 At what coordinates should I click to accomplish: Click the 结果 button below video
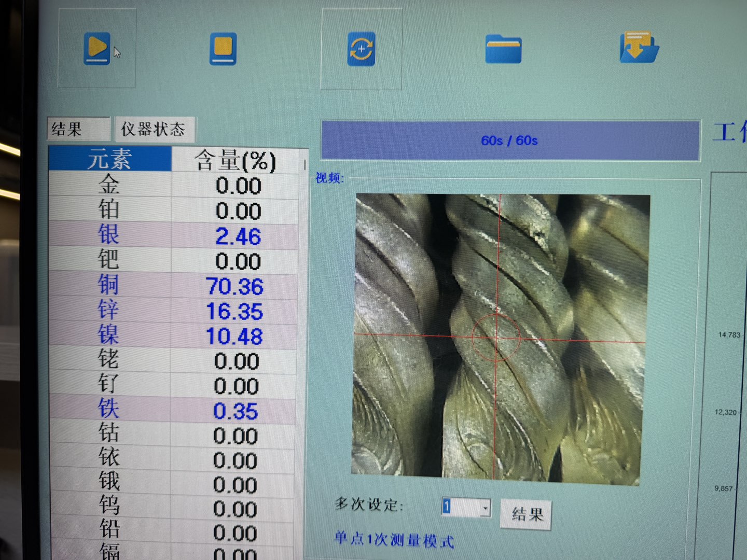[527, 514]
